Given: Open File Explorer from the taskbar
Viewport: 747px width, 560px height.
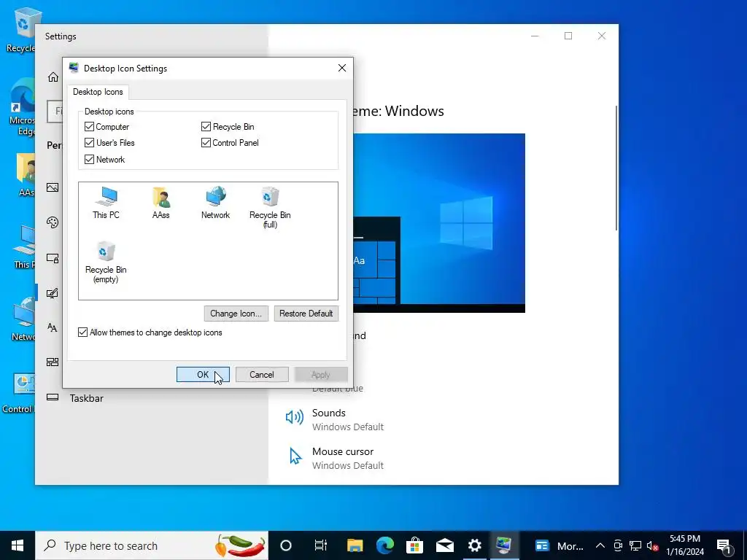Looking at the screenshot, I should tap(355, 545).
